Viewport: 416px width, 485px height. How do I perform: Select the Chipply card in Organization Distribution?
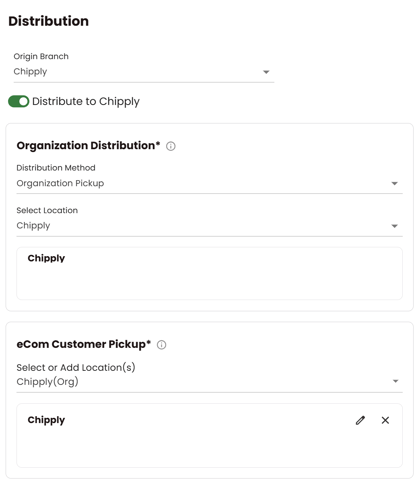209,273
